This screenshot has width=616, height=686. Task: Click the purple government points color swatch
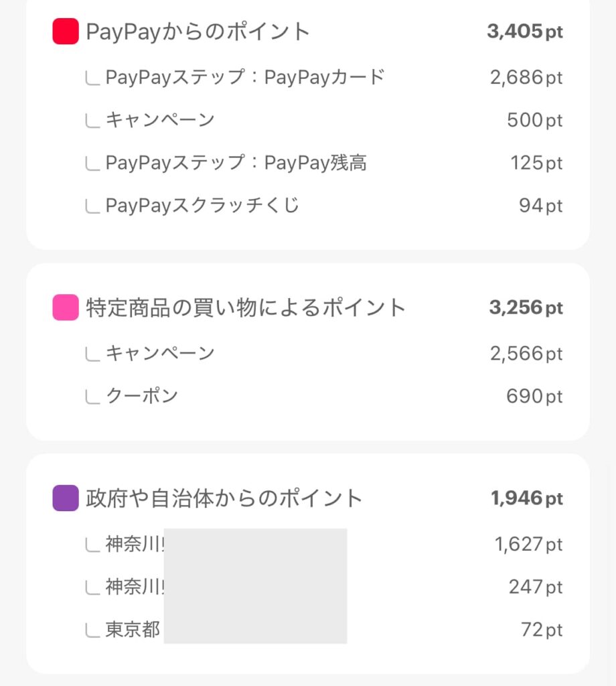pos(66,498)
